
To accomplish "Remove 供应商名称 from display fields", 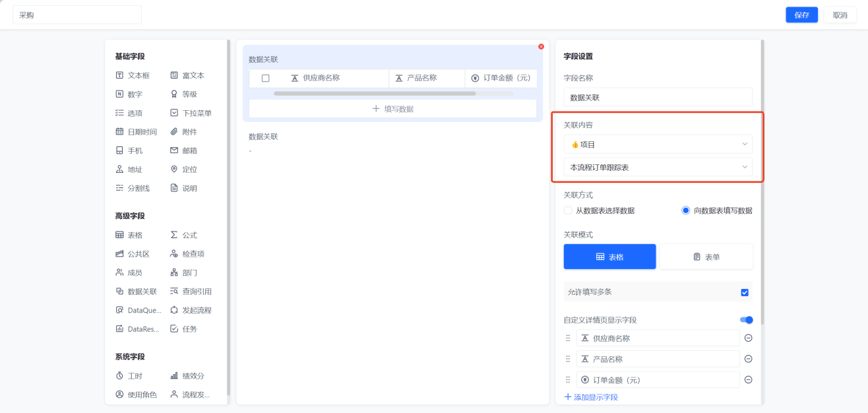I will click(749, 338).
